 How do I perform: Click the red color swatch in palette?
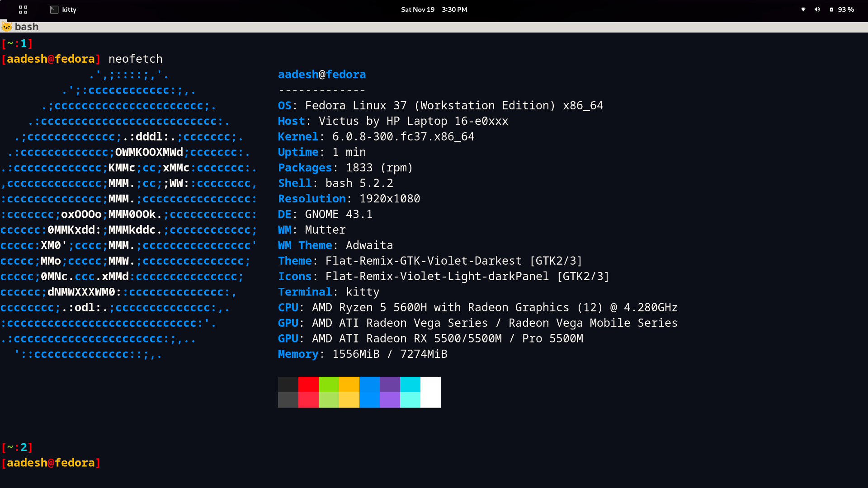(x=308, y=385)
